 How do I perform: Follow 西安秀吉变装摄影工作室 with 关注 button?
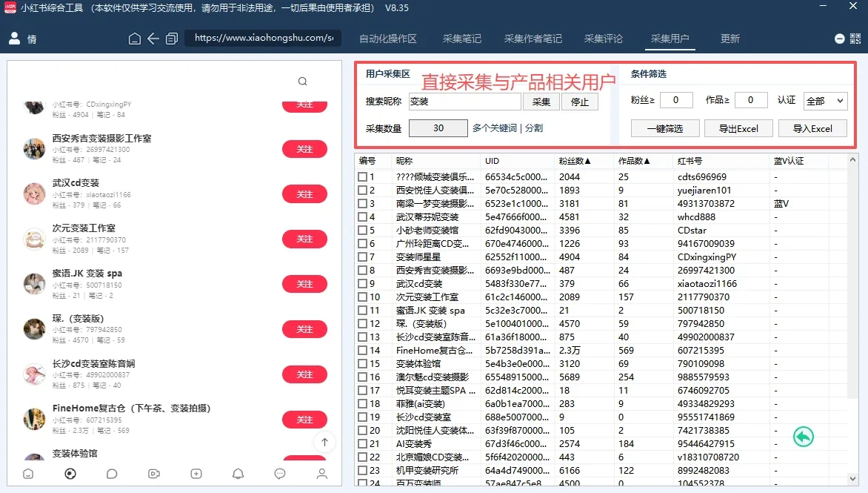(x=304, y=149)
